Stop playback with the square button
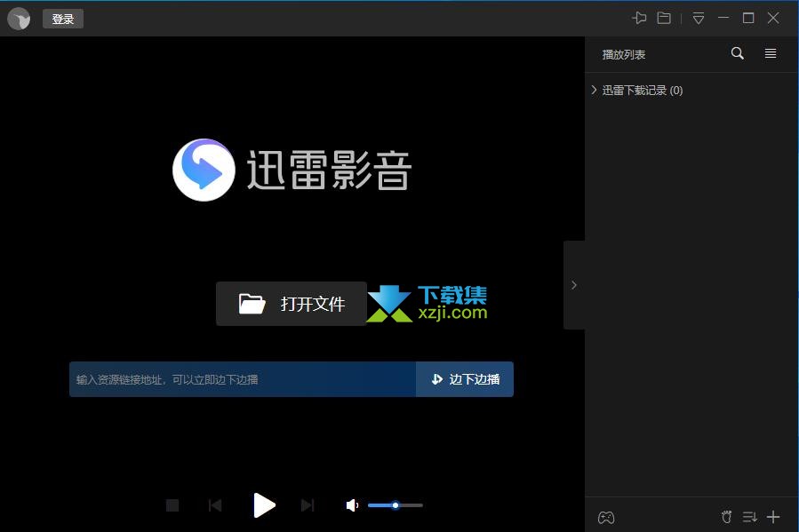The width and height of the screenshot is (799, 532). (x=172, y=505)
